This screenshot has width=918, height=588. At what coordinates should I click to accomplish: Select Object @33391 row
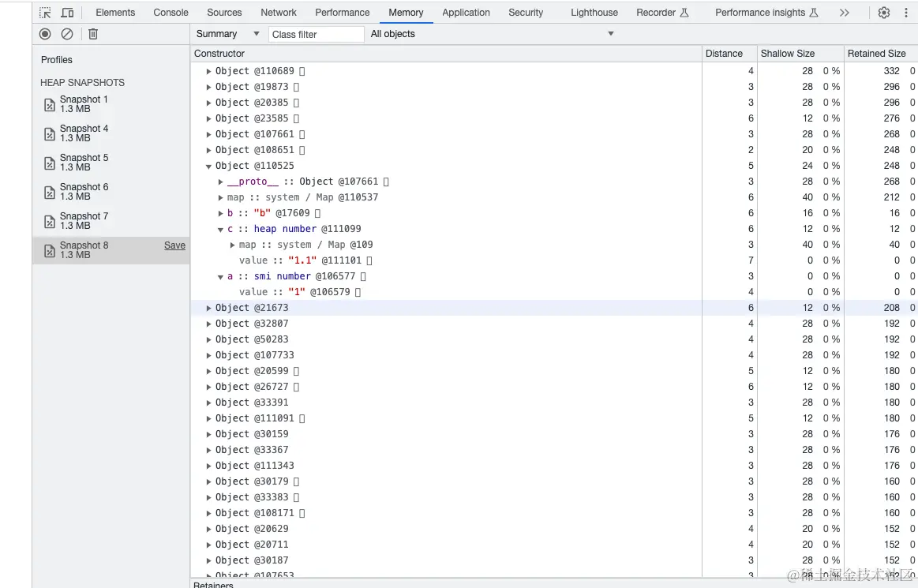click(x=554, y=403)
